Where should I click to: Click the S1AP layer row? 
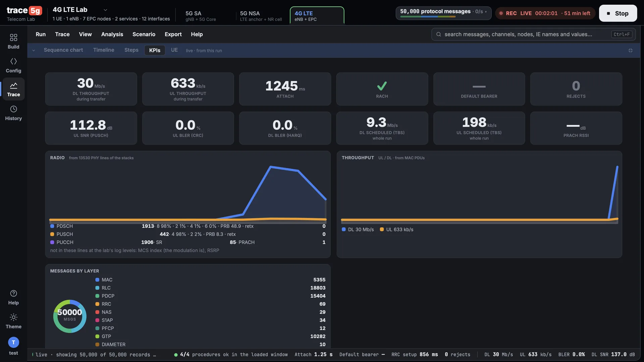[x=210, y=320]
